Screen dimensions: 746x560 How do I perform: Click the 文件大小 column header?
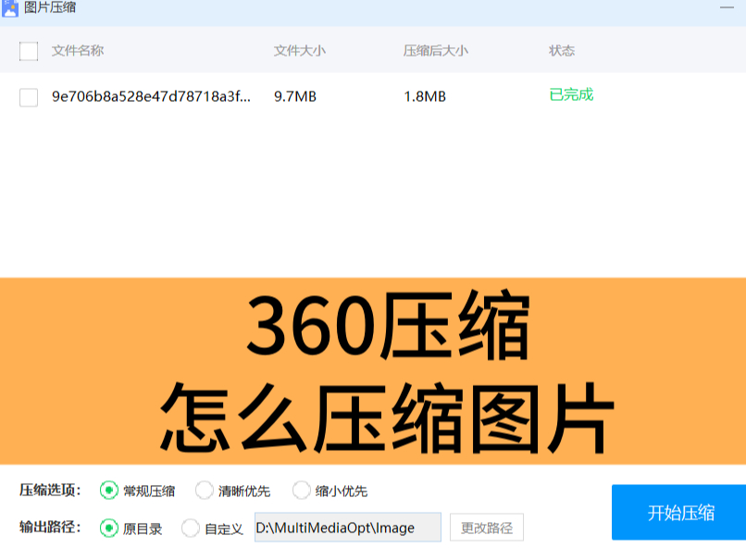(x=300, y=51)
